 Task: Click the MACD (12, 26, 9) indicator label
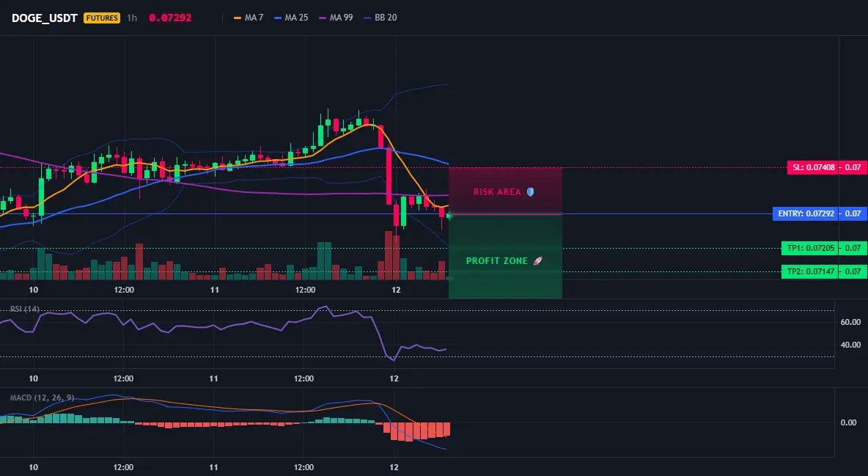point(42,398)
